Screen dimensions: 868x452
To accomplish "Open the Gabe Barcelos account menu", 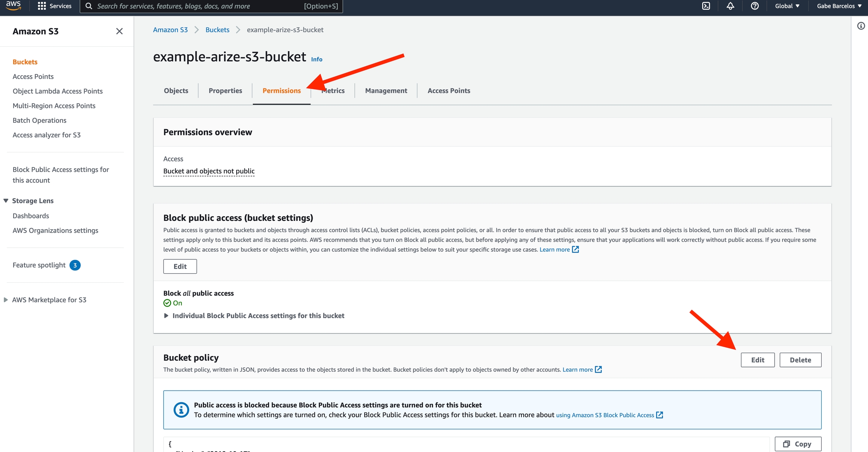I will [x=839, y=6].
